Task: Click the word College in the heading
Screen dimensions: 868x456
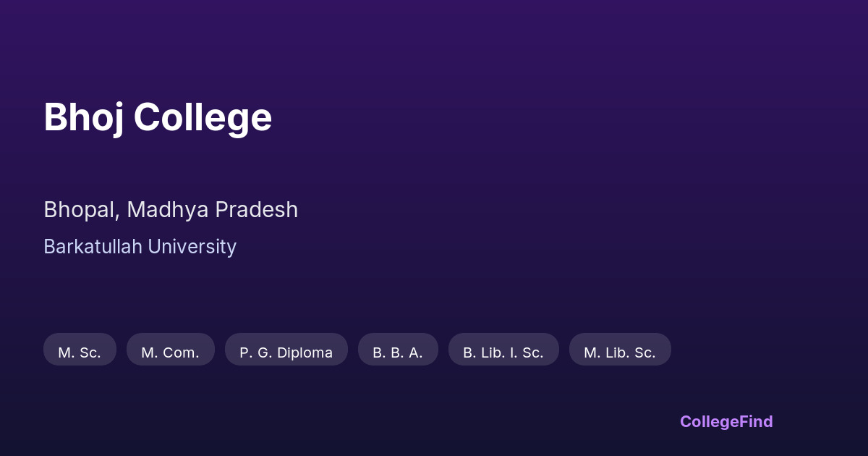Action: pos(203,117)
